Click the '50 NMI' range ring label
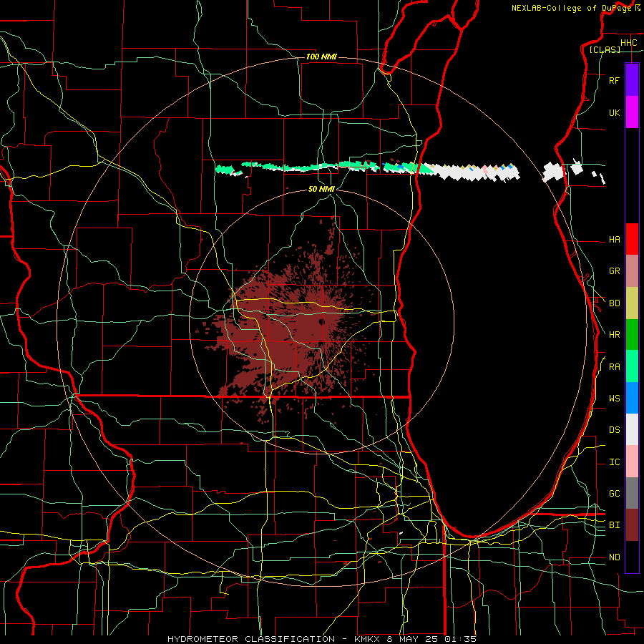 [321, 189]
